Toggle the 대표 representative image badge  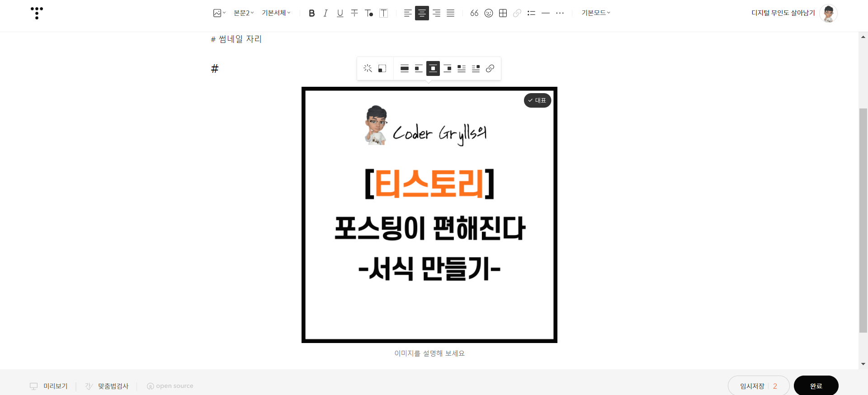tap(538, 100)
